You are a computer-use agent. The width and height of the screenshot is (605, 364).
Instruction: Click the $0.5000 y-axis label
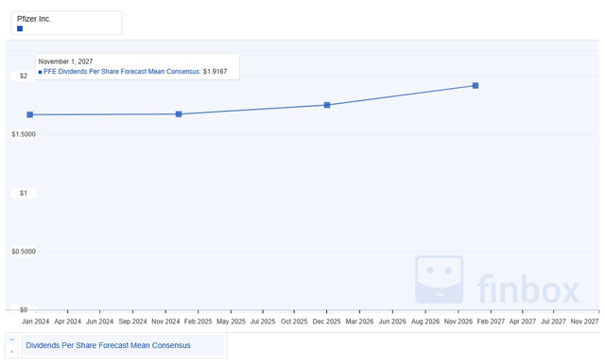(x=24, y=251)
